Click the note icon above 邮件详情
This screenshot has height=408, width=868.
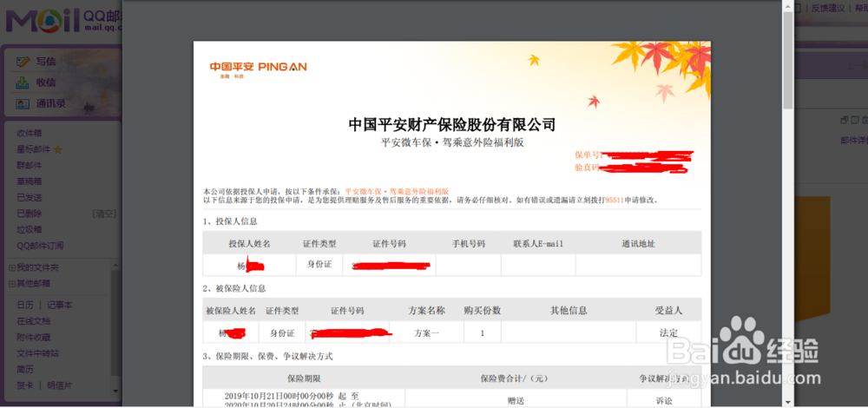(x=855, y=120)
